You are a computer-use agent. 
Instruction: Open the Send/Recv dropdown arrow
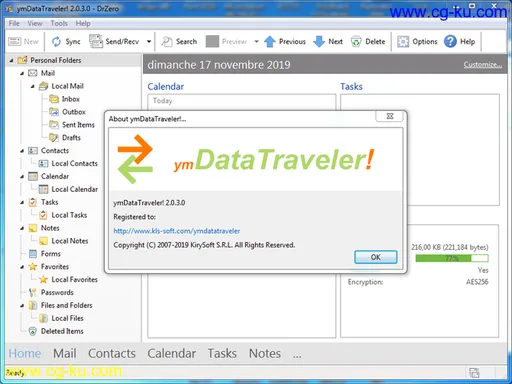pos(149,42)
